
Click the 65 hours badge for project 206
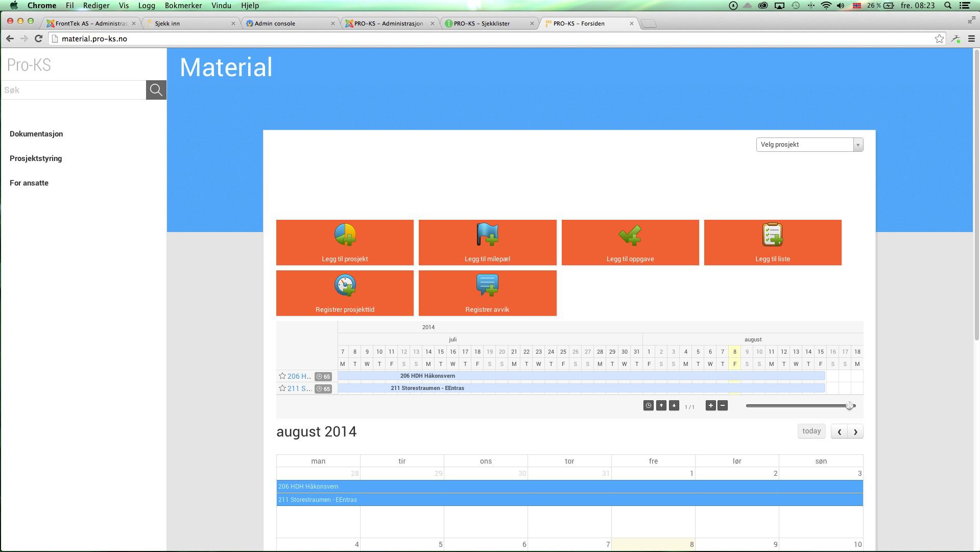[323, 377]
